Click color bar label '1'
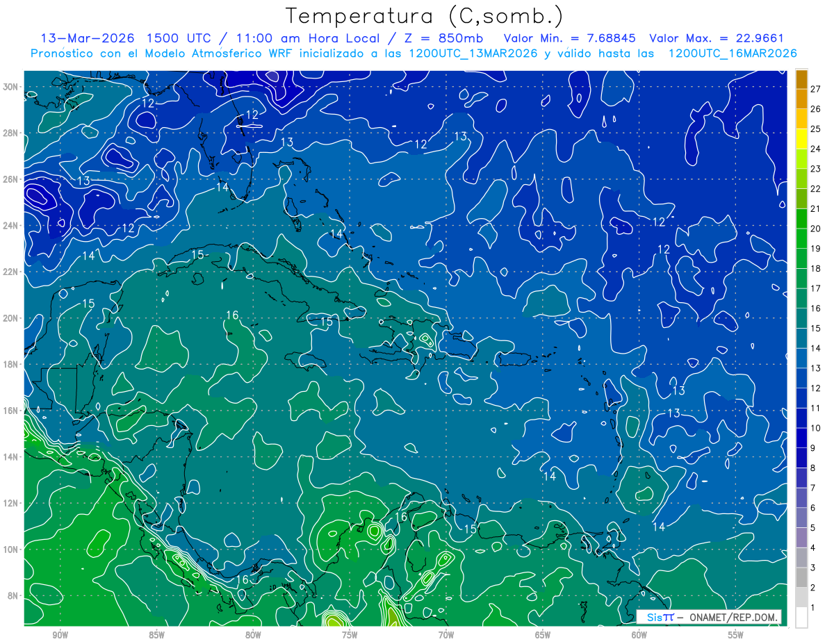834x644 pixels. pyautogui.click(x=813, y=608)
